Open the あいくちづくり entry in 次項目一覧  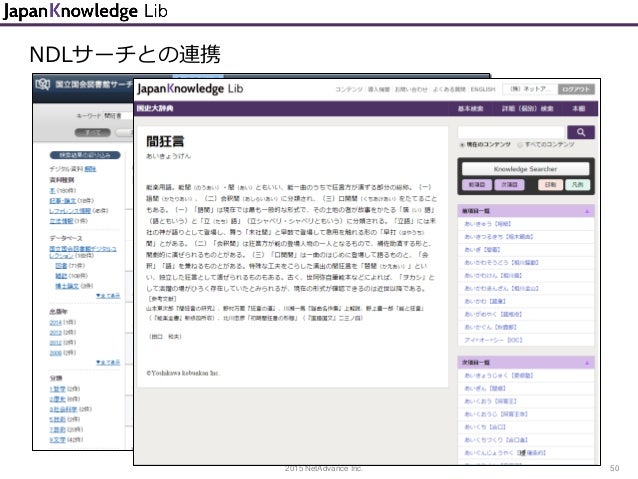coord(496,440)
